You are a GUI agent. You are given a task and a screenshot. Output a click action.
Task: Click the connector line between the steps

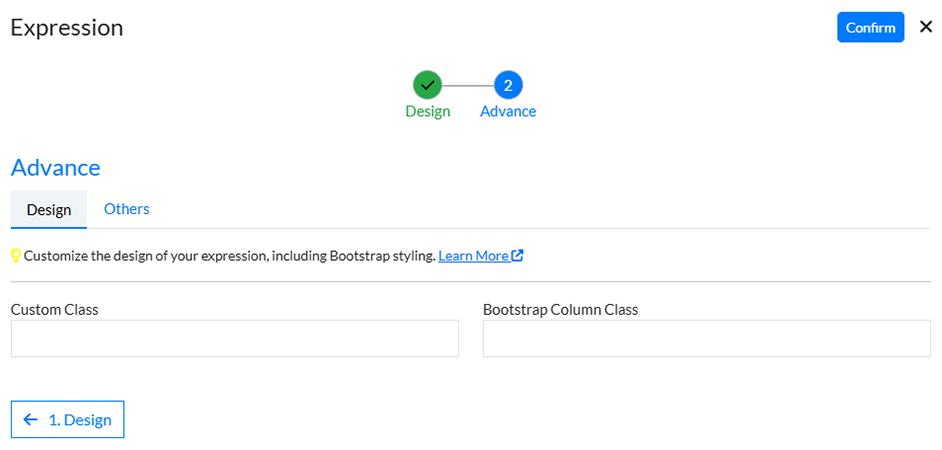click(x=468, y=85)
